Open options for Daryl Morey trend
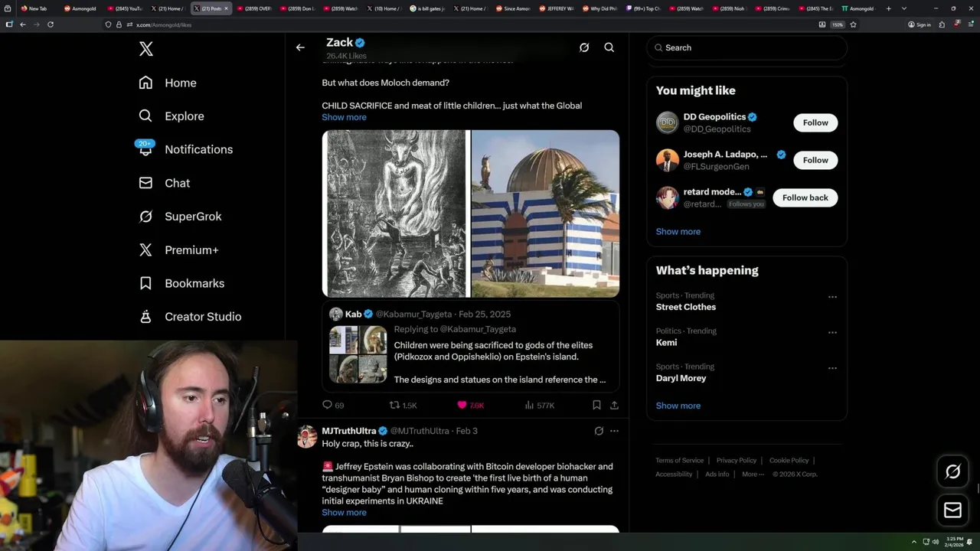Viewport: 980px width, 551px height. (x=832, y=368)
